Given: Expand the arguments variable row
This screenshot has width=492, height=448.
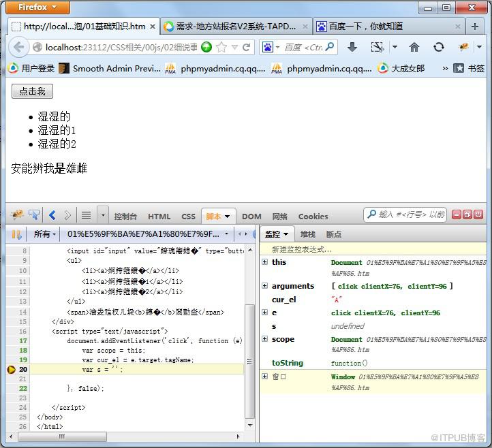Looking at the screenshot, I should click(265, 285).
